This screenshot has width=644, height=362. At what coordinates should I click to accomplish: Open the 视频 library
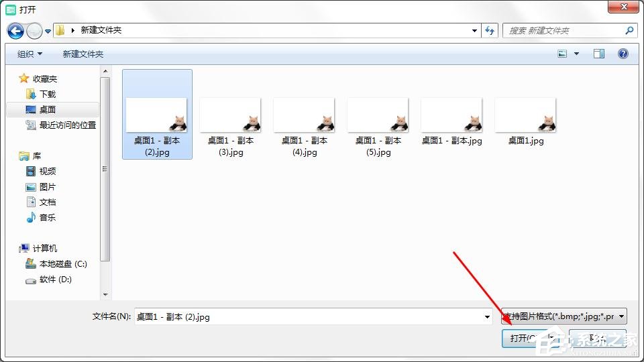48,171
